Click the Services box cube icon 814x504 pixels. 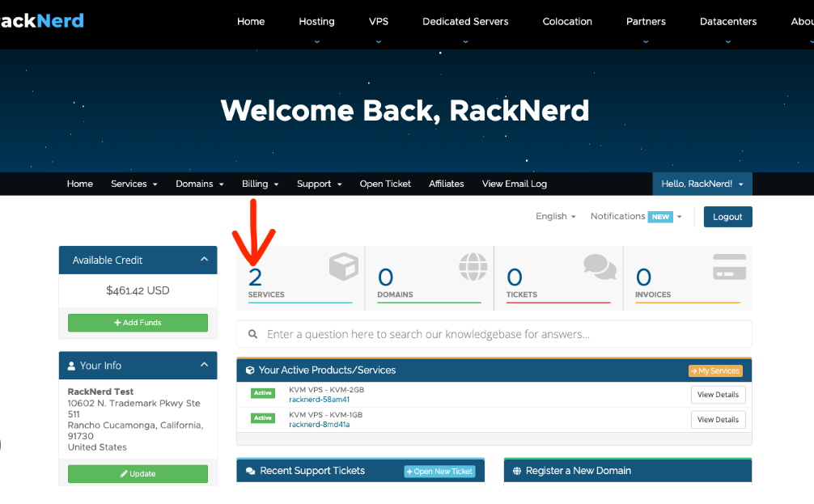(x=344, y=266)
